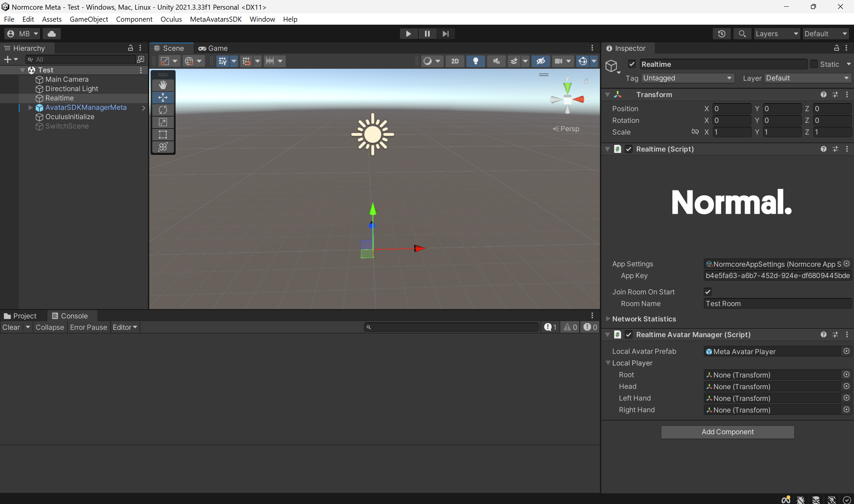This screenshot has width=854, height=504.
Task: Switch to the Game tab
Action: point(213,48)
